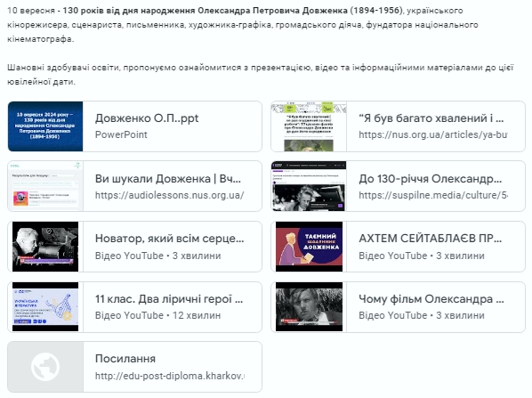Open "До 130-річчя Олександра" Suspilne article
Screen dimensions: 532x398
click(431, 179)
